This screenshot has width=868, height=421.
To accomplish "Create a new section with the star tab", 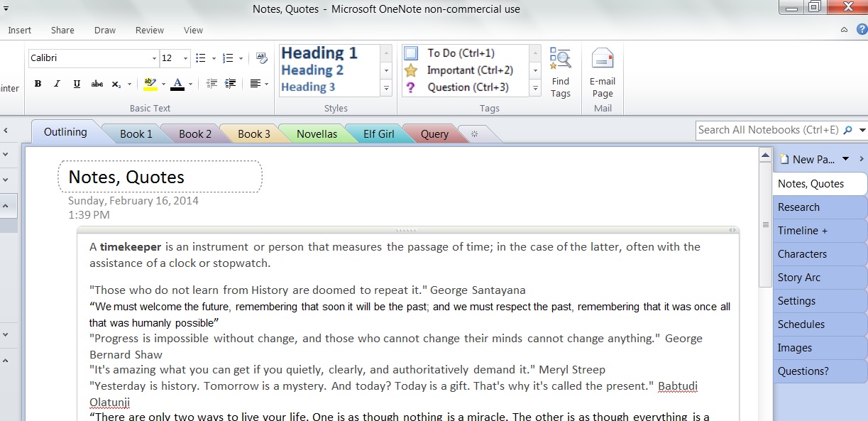I will 475,133.
